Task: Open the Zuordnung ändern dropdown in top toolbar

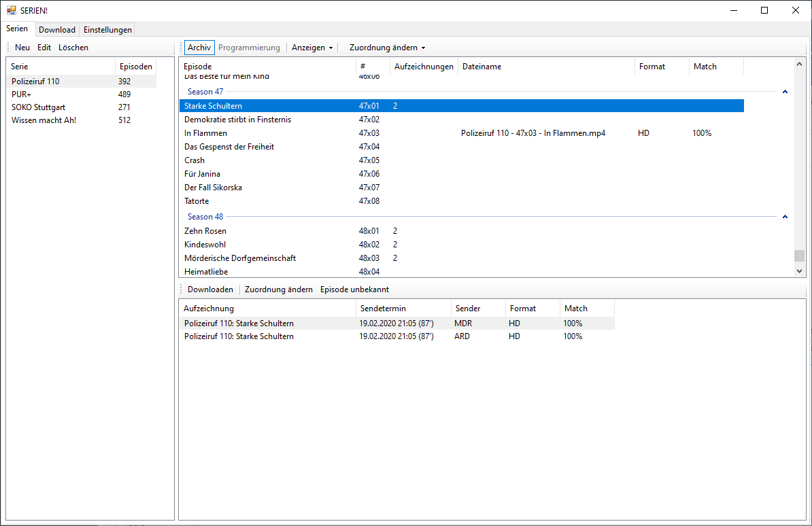Action: [x=387, y=48]
